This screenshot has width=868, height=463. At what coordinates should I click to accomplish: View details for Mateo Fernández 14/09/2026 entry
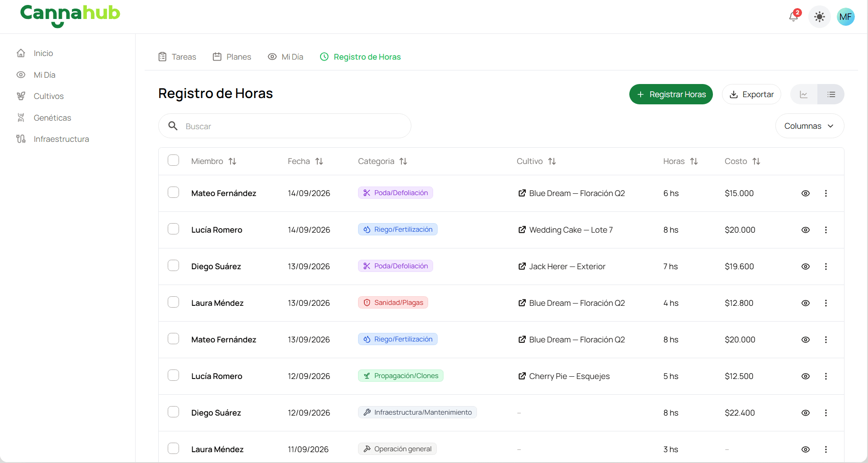tap(806, 193)
